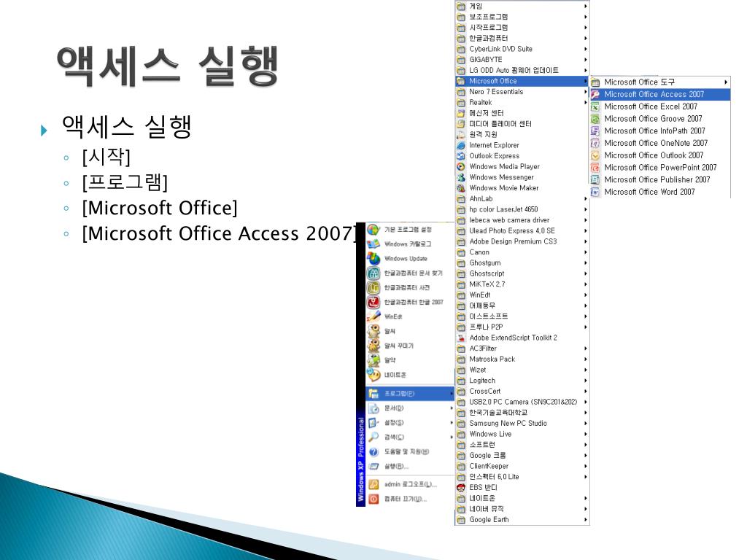Viewport: 747px width, 560px height.
Task: Open the 실행(R) run icon
Action: click(x=373, y=466)
